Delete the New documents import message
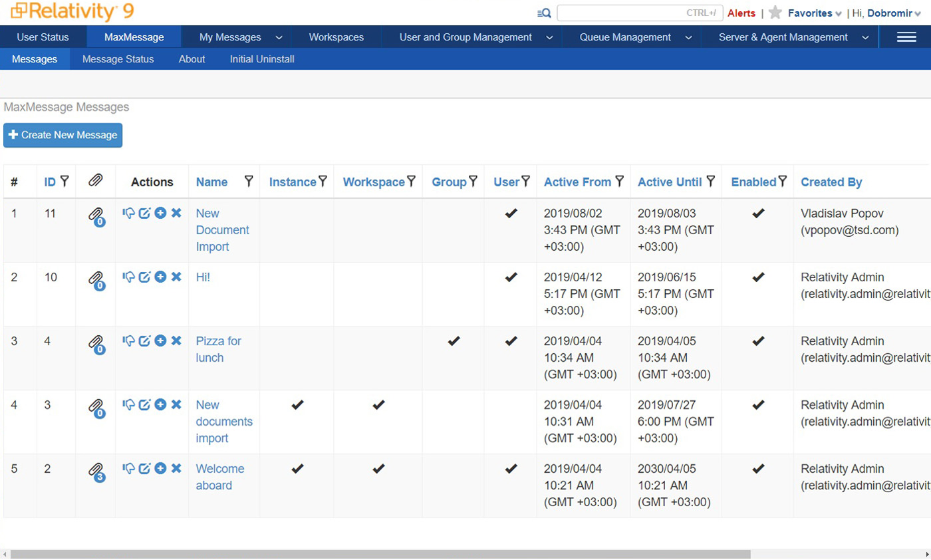 [x=176, y=404]
